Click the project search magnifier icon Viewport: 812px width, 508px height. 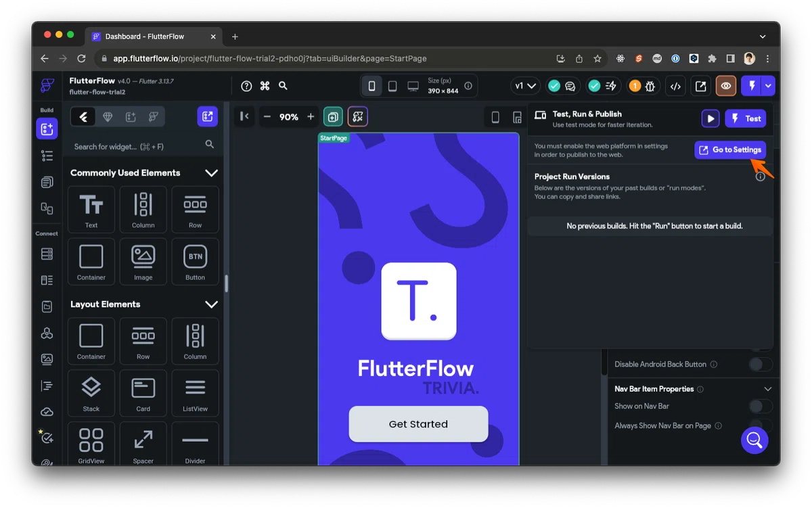(283, 86)
